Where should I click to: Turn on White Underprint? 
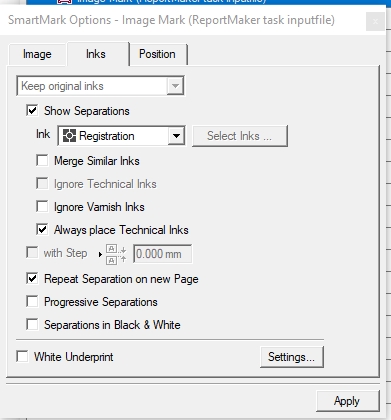pos(22,357)
